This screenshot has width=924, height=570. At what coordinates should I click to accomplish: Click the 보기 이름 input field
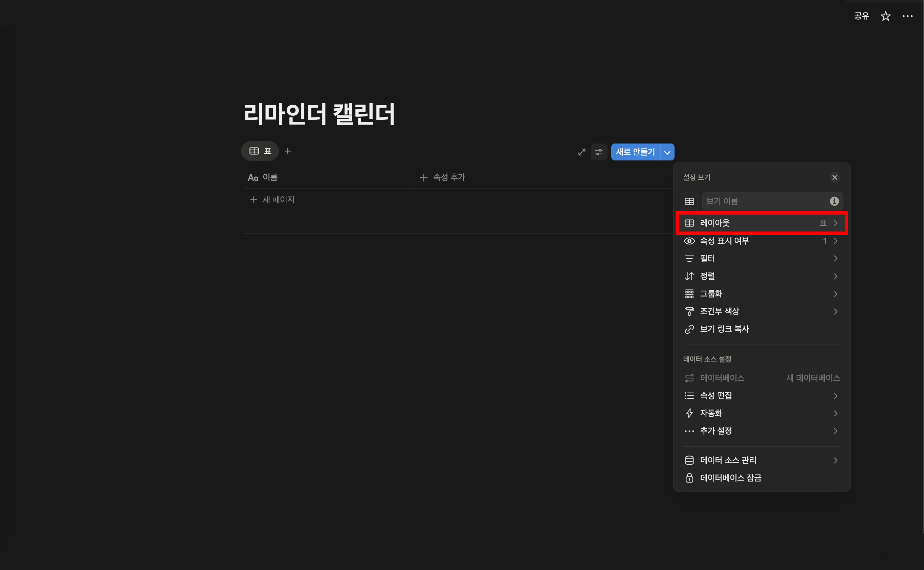764,201
